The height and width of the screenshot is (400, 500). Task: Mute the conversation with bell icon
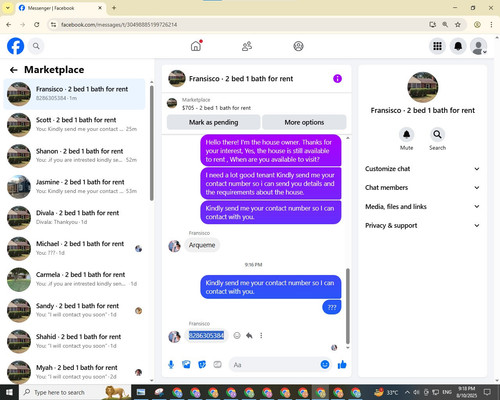pos(406,134)
